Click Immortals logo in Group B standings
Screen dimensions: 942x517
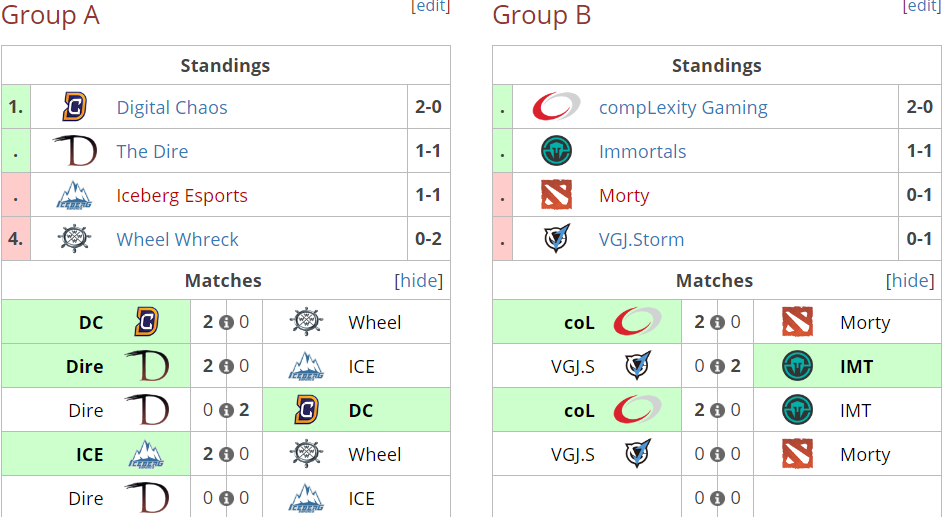(556, 151)
